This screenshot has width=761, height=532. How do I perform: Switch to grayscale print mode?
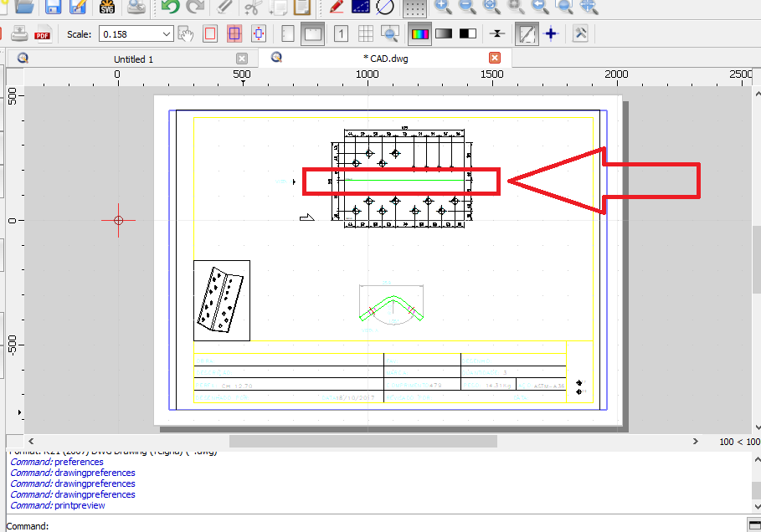(444, 34)
